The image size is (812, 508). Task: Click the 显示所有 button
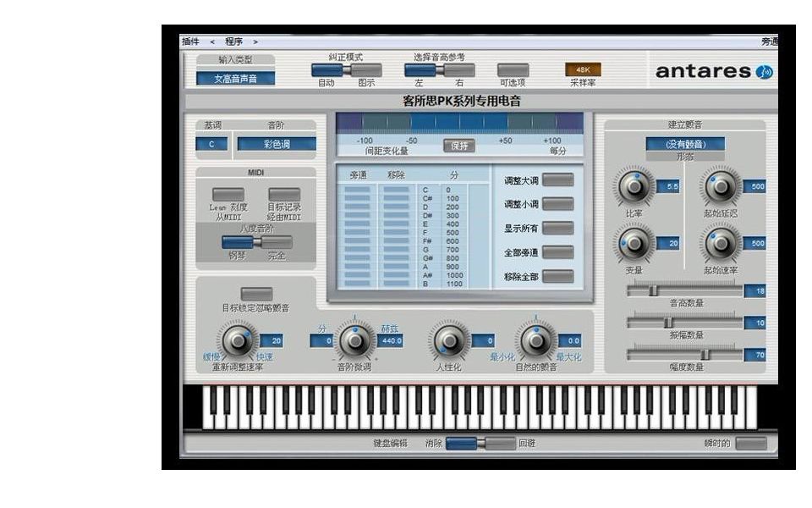[557, 228]
